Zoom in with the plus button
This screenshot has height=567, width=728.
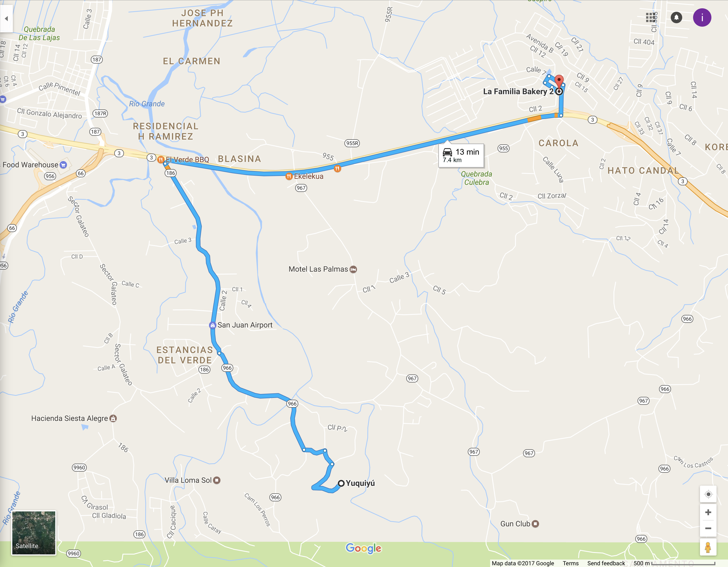coord(708,512)
